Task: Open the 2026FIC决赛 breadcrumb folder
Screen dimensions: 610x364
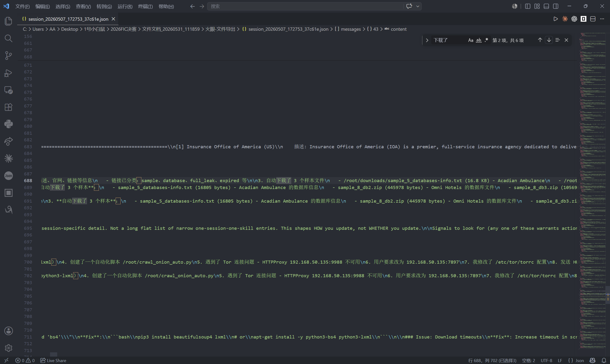Action: (x=123, y=29)
